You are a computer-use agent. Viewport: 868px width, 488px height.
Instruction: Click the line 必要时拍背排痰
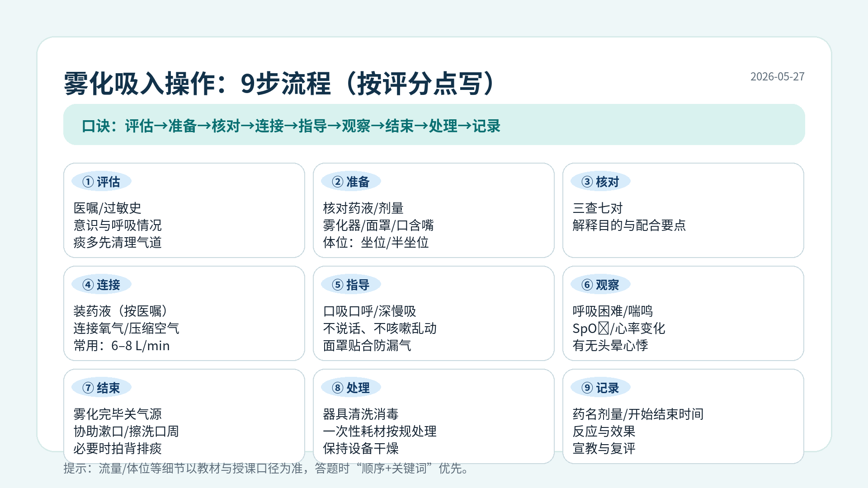pos(118,448)
